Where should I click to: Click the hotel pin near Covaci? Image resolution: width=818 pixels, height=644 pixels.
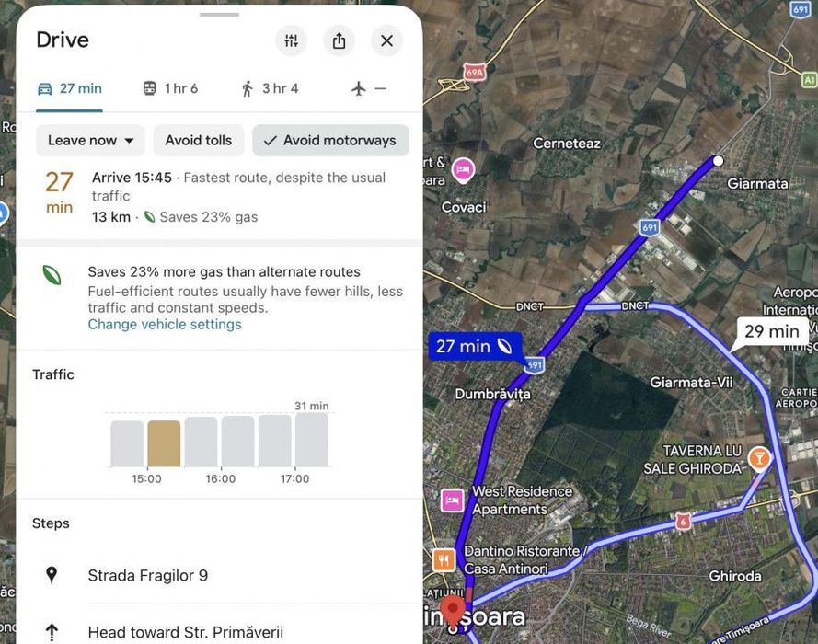pos(463,168)
